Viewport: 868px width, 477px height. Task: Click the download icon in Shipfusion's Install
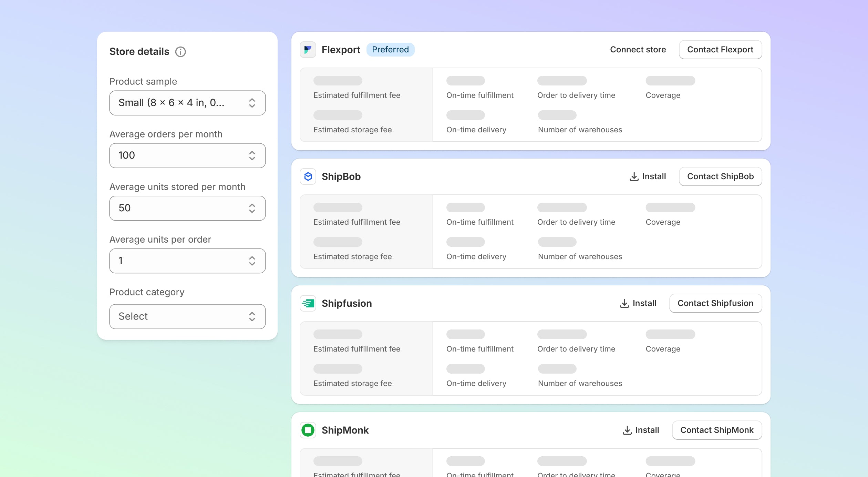(624, 303)
